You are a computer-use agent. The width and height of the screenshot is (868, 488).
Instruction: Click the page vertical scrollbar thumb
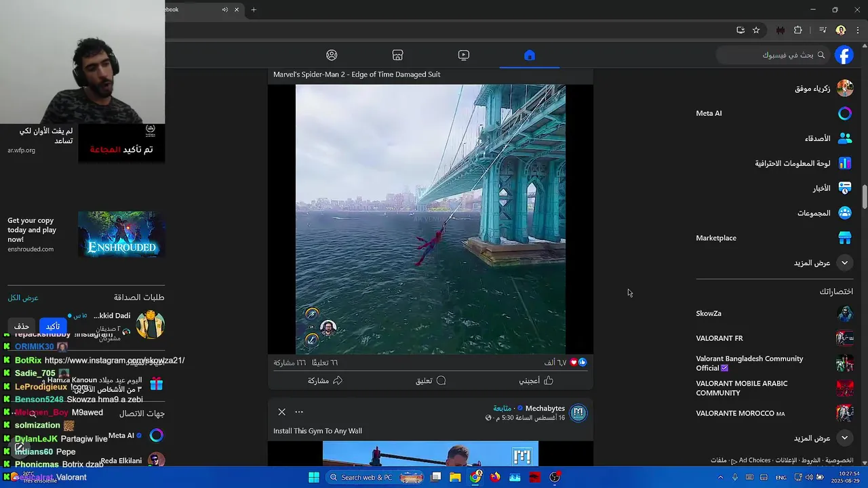click(865, 197)
